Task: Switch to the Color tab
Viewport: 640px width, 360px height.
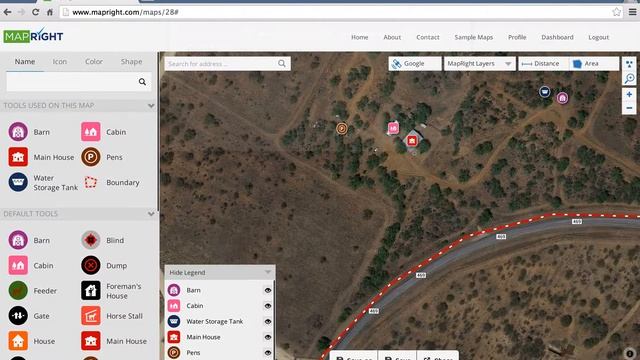Action: [94, 62]
